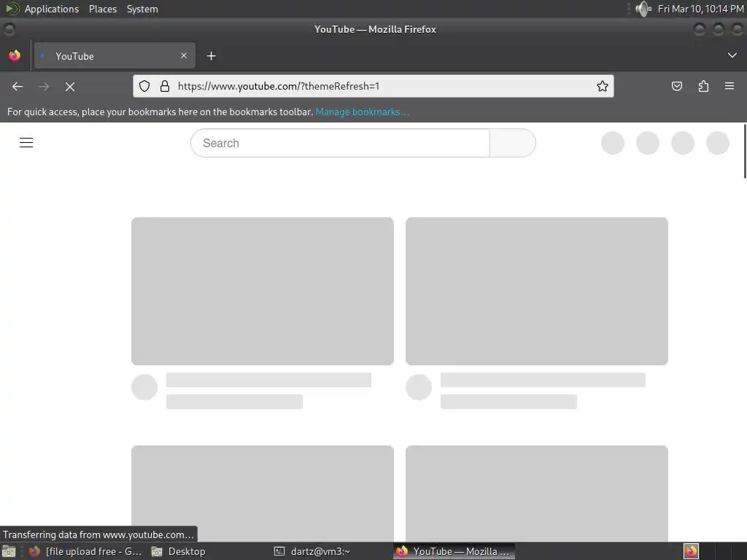Click second video channel avatar placeholder

click(419, 387)
